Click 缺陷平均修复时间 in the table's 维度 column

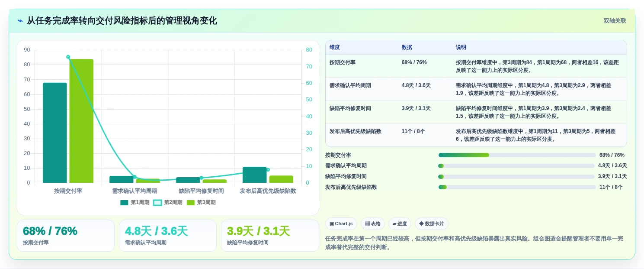click(x=350, y=108)
